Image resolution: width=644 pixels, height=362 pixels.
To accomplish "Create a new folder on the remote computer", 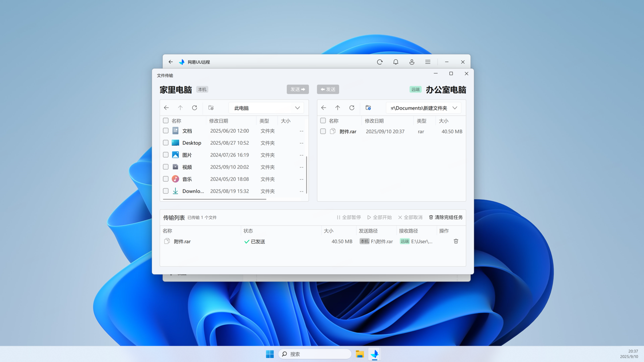I will coord(368,107).
